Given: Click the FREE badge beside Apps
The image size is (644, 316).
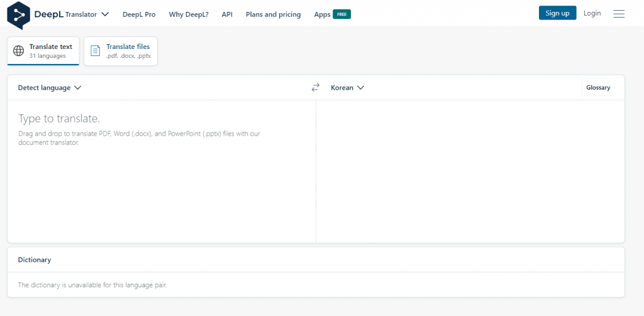Looking at the screenshot, I should (x=342, y=14).
